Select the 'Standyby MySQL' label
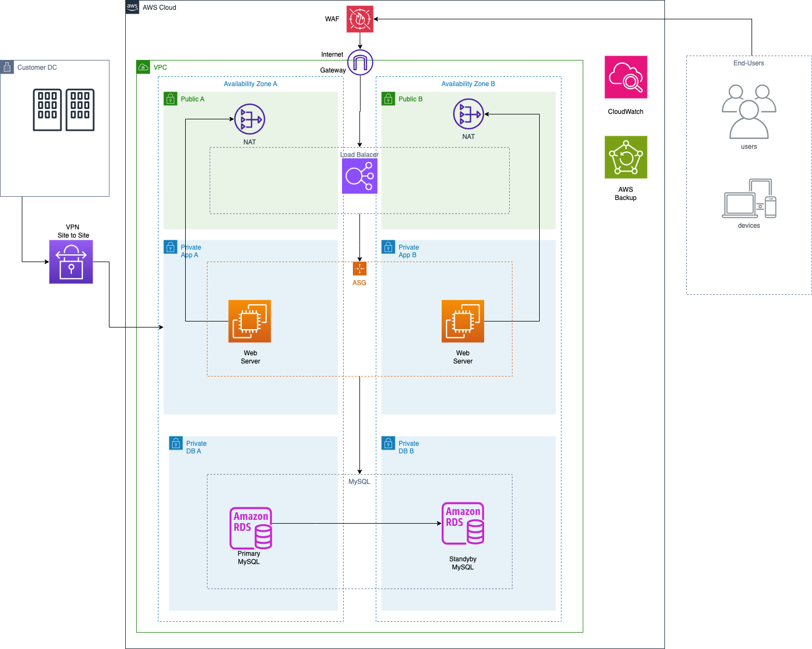 [463, 563]
